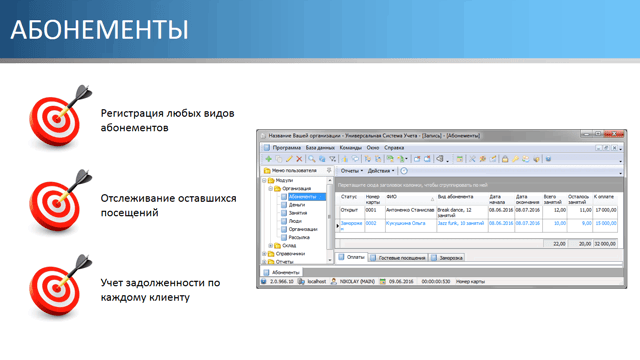Click the red X delete-record icon
640x360 pixels.
click(299, 159)
